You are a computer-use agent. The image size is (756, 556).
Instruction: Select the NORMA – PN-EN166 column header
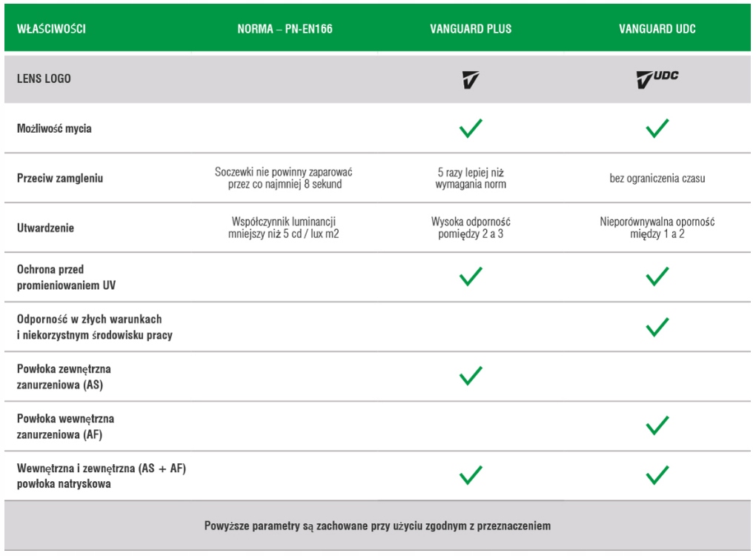285,29
